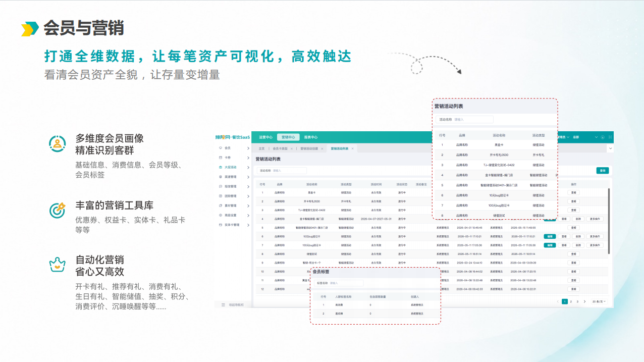Expand the 大促活动 sidebar menu chevron
The image size is (644, 362).
pos(248,167)
